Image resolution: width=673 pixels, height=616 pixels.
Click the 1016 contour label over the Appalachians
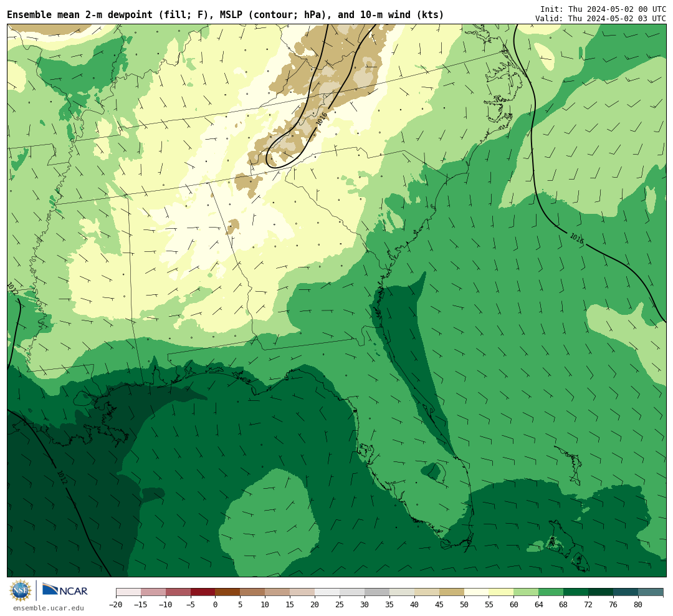pyautogui.click(x=322, y=119)
